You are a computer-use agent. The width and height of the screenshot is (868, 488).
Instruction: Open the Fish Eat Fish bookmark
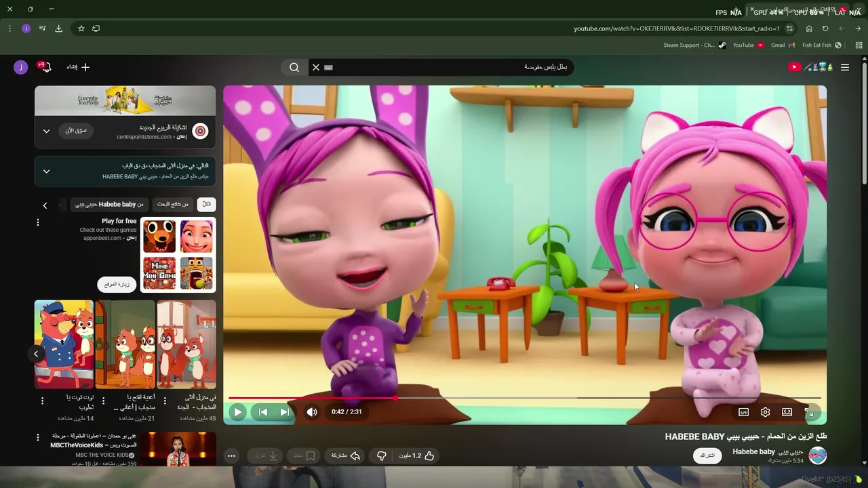click(x=822, y=45)
